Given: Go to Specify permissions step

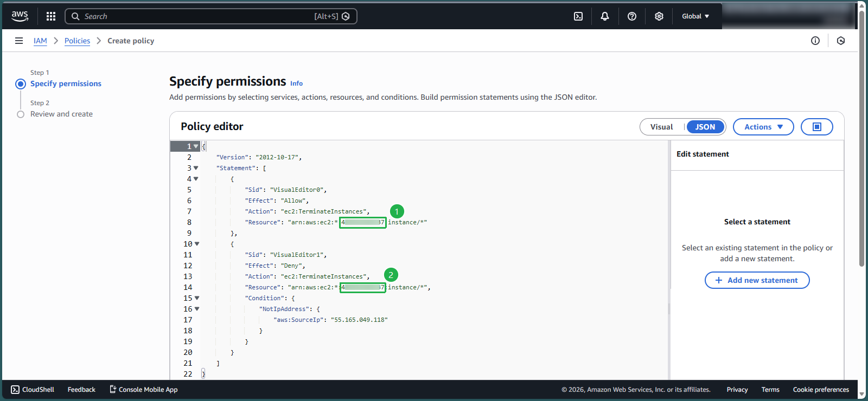Looking at the screenshot, I should (x=66, y=83).
